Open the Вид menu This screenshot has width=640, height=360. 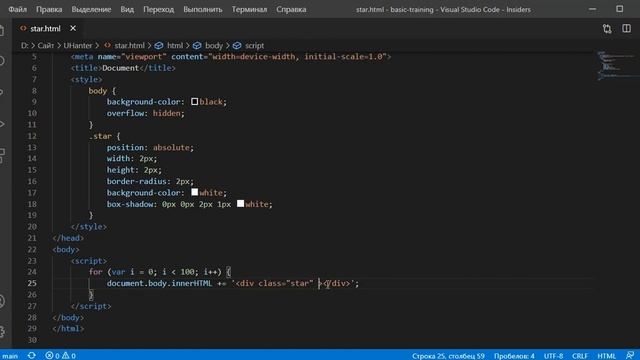(x=127, y=9)
